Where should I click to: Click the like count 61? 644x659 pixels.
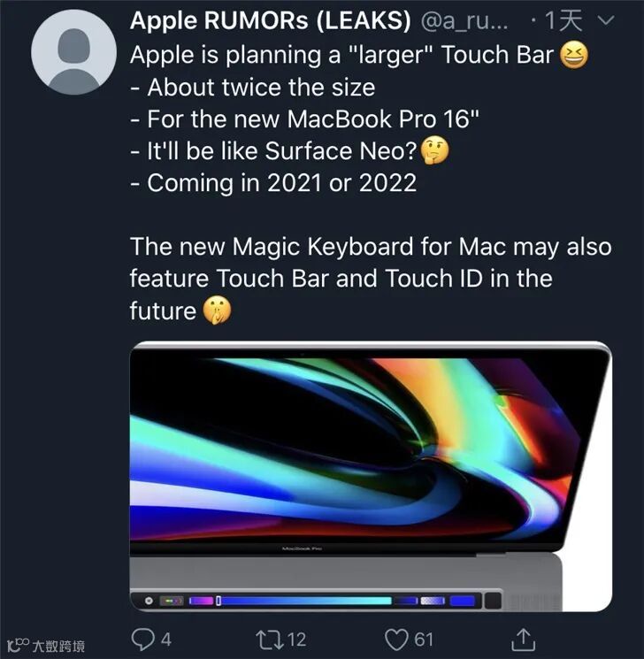424,640
